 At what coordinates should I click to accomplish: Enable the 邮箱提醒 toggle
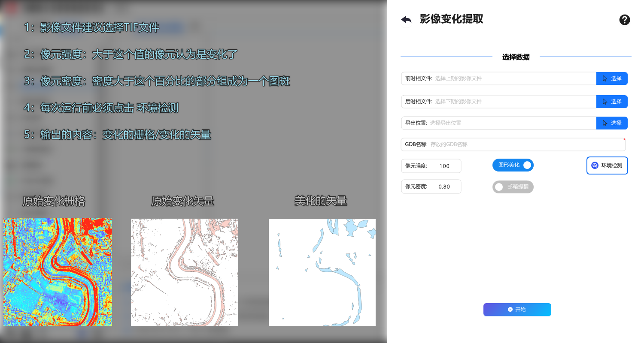point(513,187)
